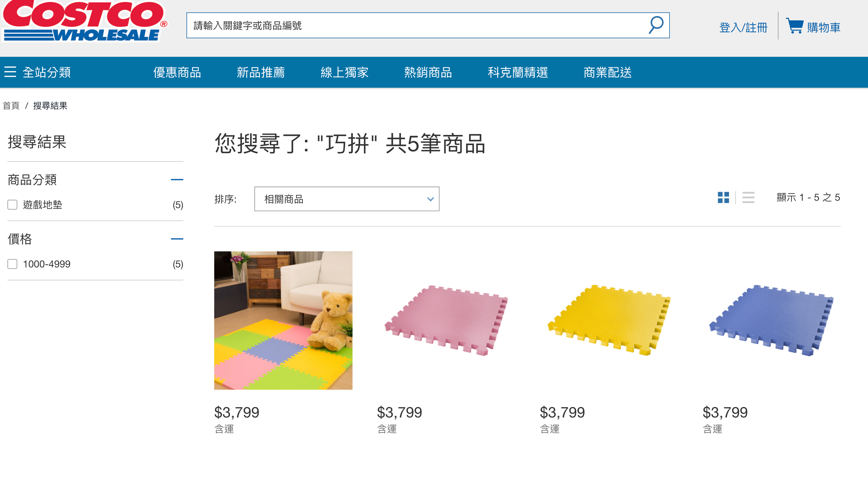Go back to 首頁 breadcrumb
Viewport: 868px width, 491px height.
tap(11, 106)
